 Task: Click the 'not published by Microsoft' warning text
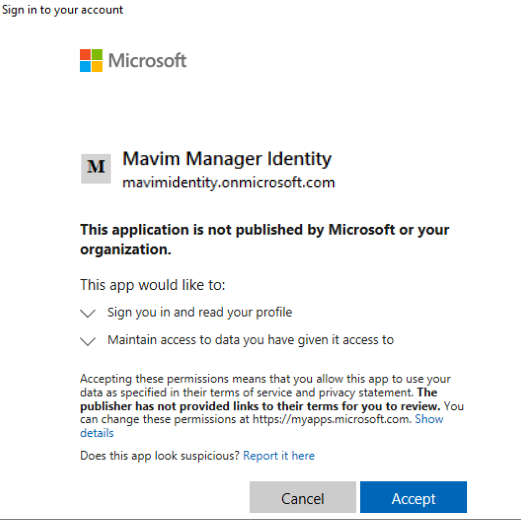265,239
